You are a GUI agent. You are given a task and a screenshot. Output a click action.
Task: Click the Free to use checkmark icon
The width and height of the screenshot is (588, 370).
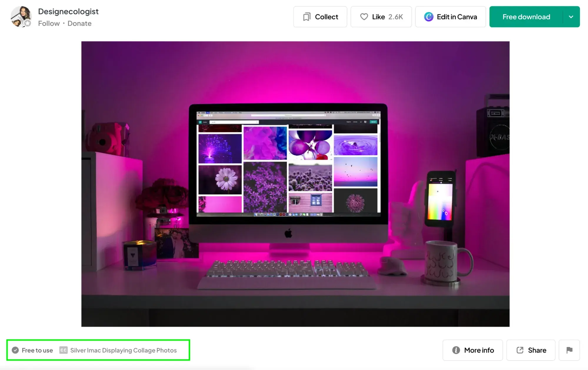click(15, 349)
